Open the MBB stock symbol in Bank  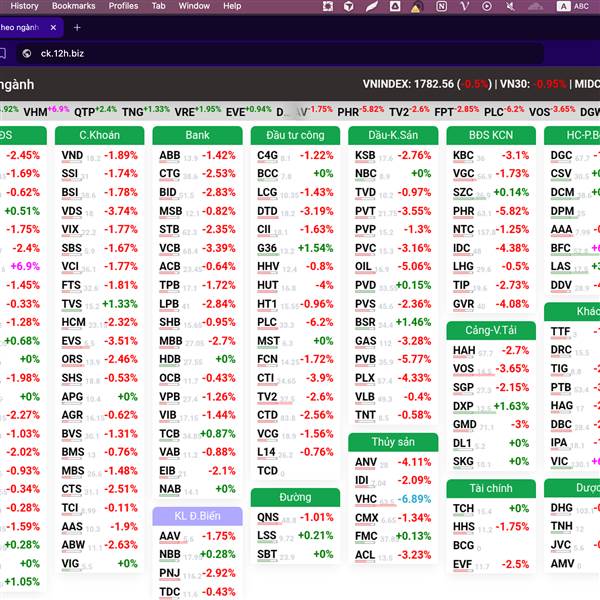point(171,341)
